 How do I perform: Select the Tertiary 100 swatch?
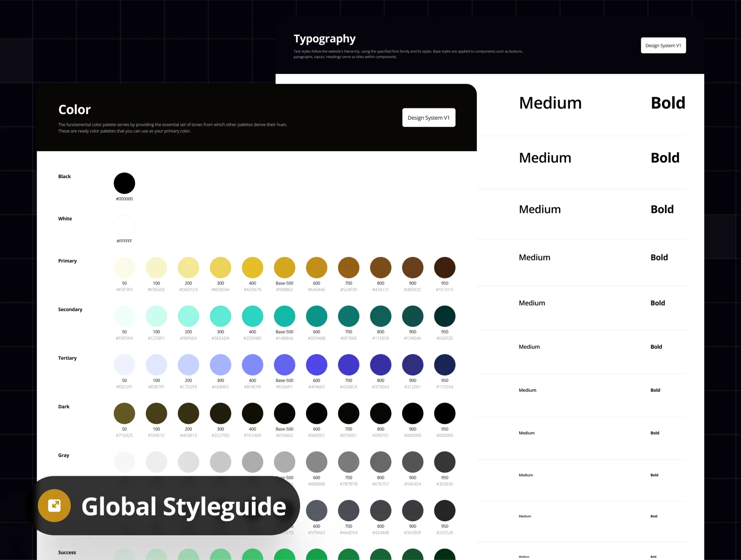click(x=156, y=365)
